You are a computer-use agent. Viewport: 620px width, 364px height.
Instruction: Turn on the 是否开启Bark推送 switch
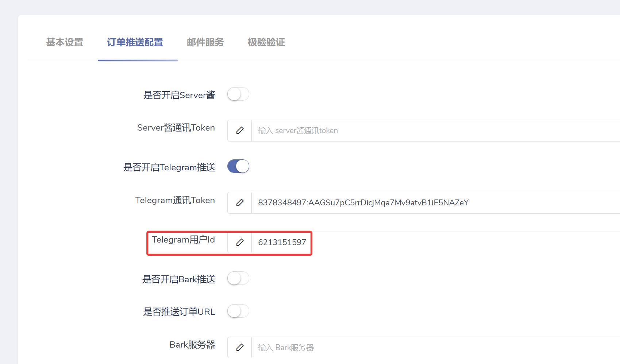tap(238, 278)
